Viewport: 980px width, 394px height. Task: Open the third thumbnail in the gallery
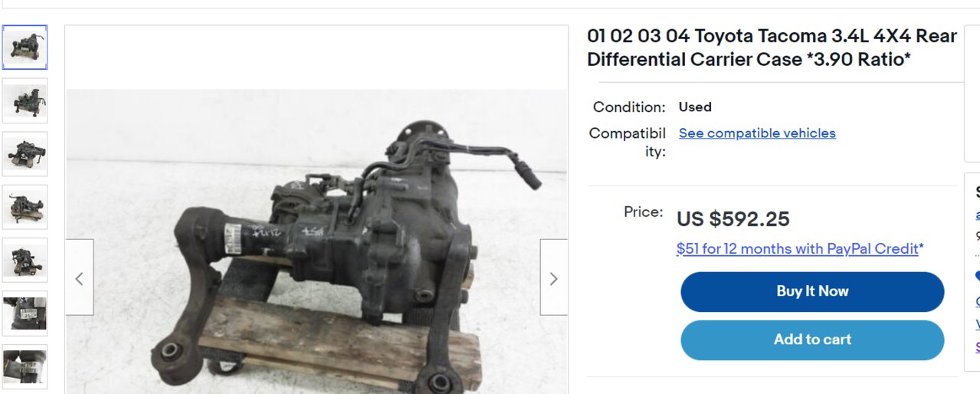point(25,153)
